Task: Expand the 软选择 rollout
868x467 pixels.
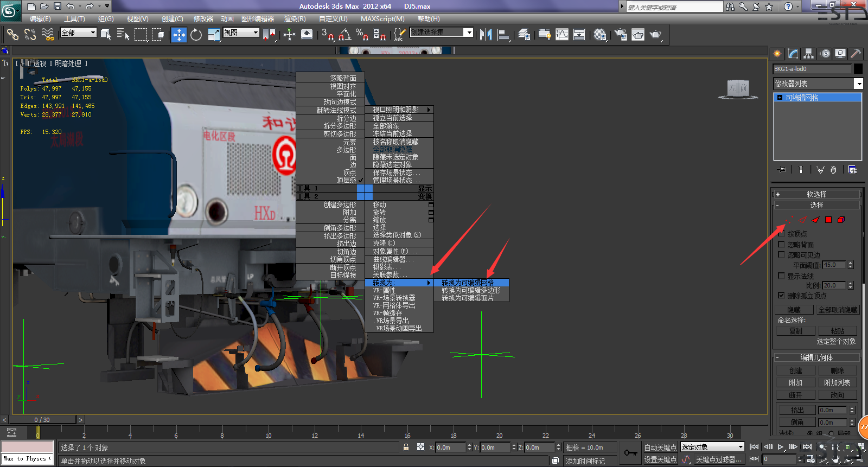Action: click(x=816, y=194)
